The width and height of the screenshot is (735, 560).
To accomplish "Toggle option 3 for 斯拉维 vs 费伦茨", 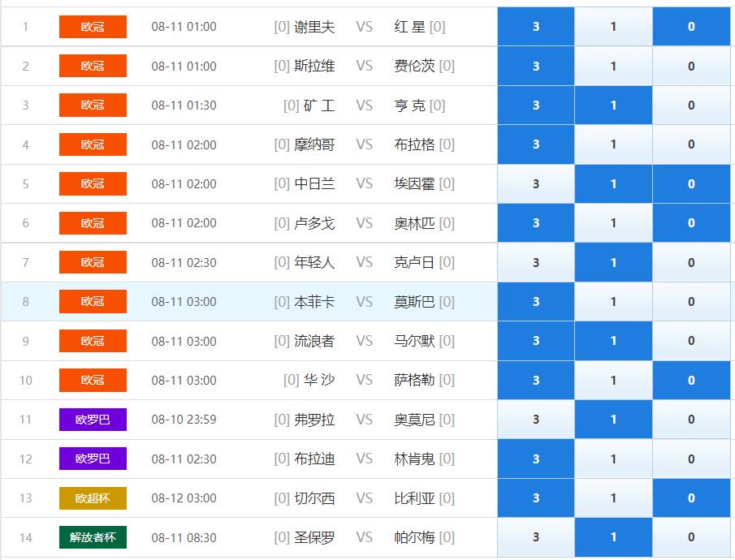I will coord(536,66).
